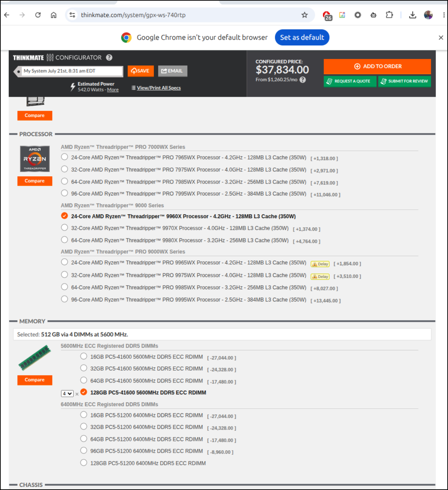Select 32GB PC5-51200 6400MHz RDIMM

click(x=84, y=427)
